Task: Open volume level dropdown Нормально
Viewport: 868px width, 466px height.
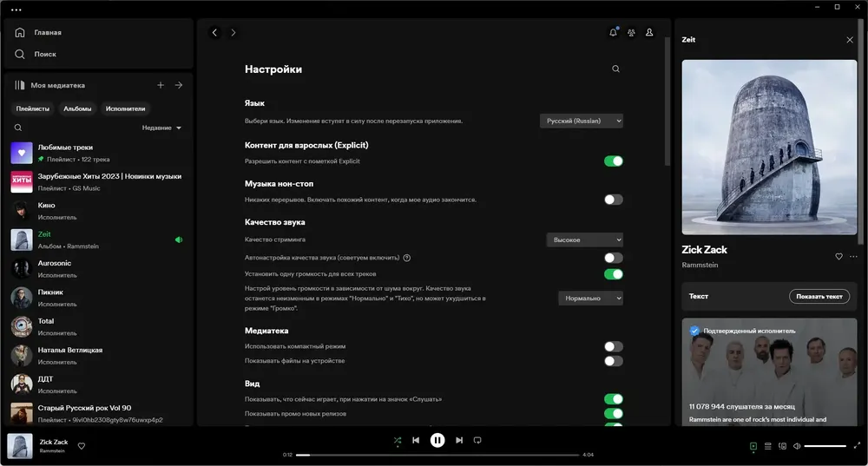Action: tap(590, 299)
